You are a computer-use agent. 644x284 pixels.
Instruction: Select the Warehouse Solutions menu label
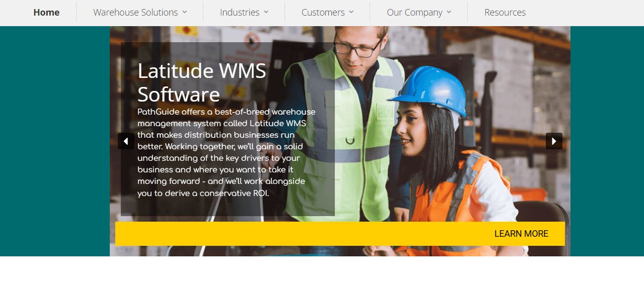(135, 13)
